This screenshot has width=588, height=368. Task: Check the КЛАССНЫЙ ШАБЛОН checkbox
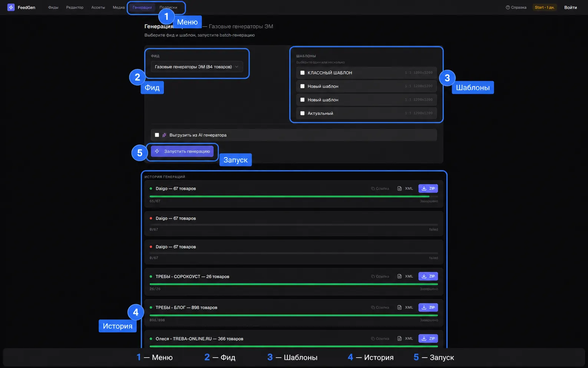[303, 73]
